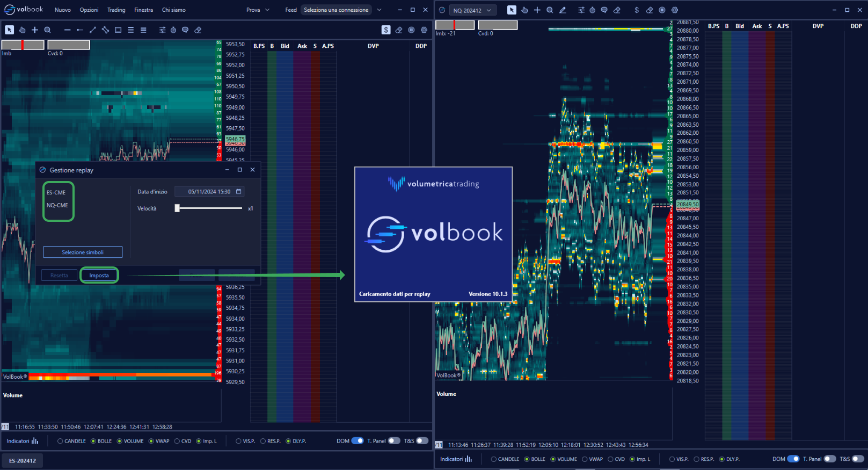
Task: Select the pointer tool in the main window toolbar
Action: tap(9, 30)
